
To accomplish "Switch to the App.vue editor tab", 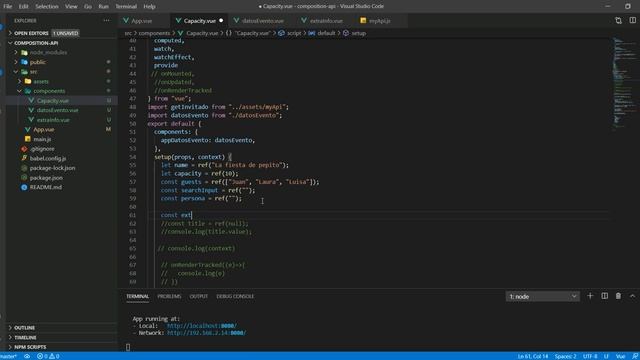I will [x=142, y=21].
